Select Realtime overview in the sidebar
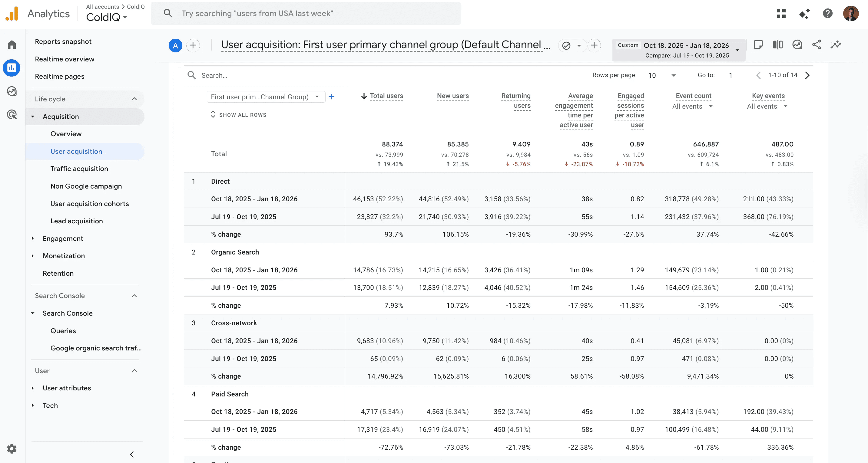868x463 pixels. pyautogui.click(x=65, y=59)
